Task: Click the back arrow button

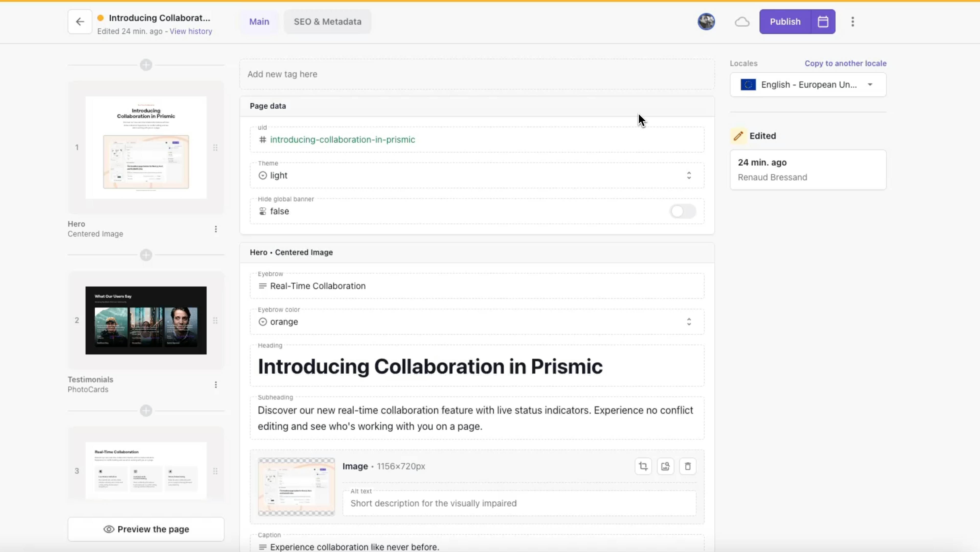Action: (80, 22)
